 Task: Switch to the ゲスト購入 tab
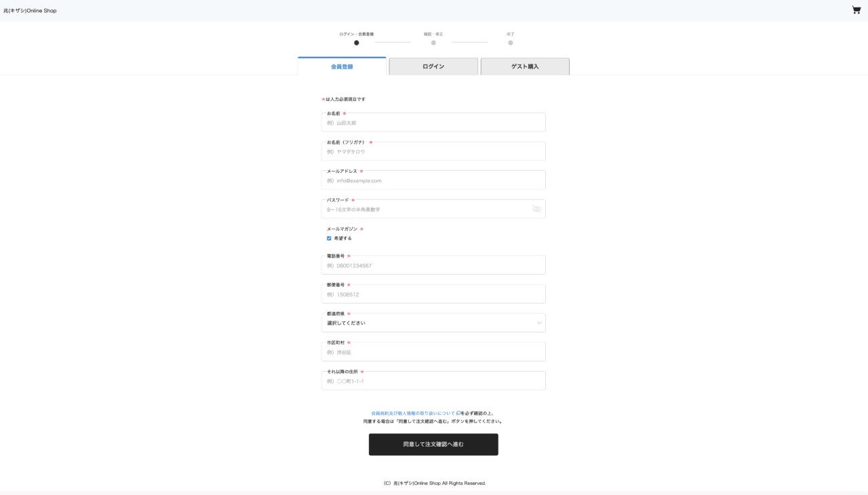point(525,66)
